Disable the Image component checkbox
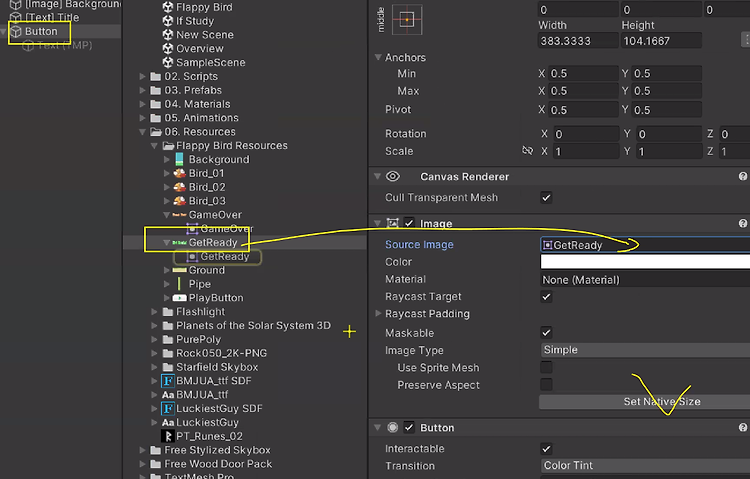The width and height of the screenshot is (750, 479). [409, 223]
